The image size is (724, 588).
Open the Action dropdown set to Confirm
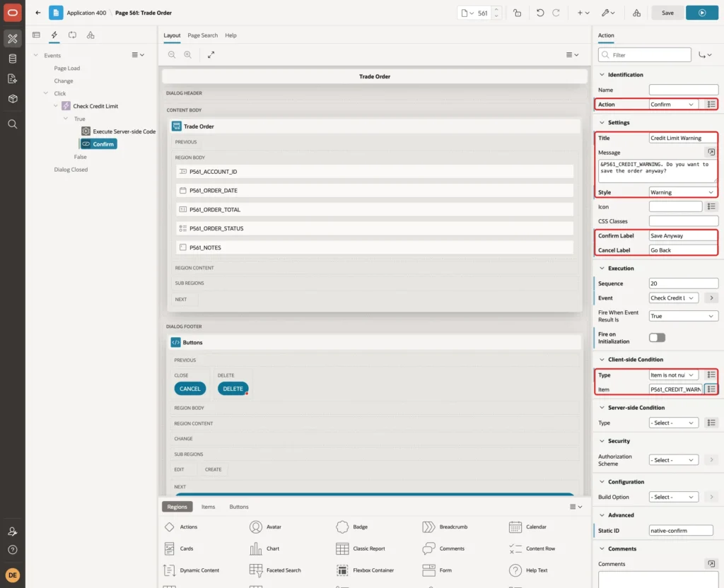[x=673, y=105]
